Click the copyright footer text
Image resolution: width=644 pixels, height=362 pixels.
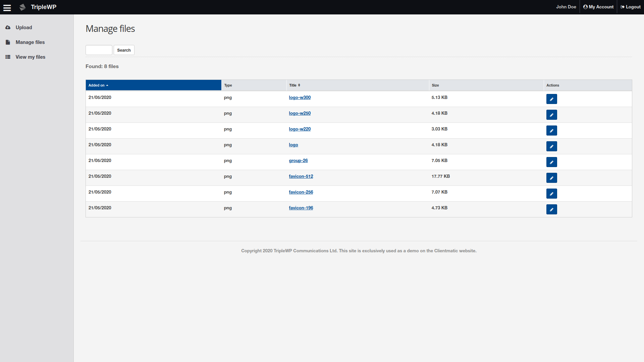(359, 251)
